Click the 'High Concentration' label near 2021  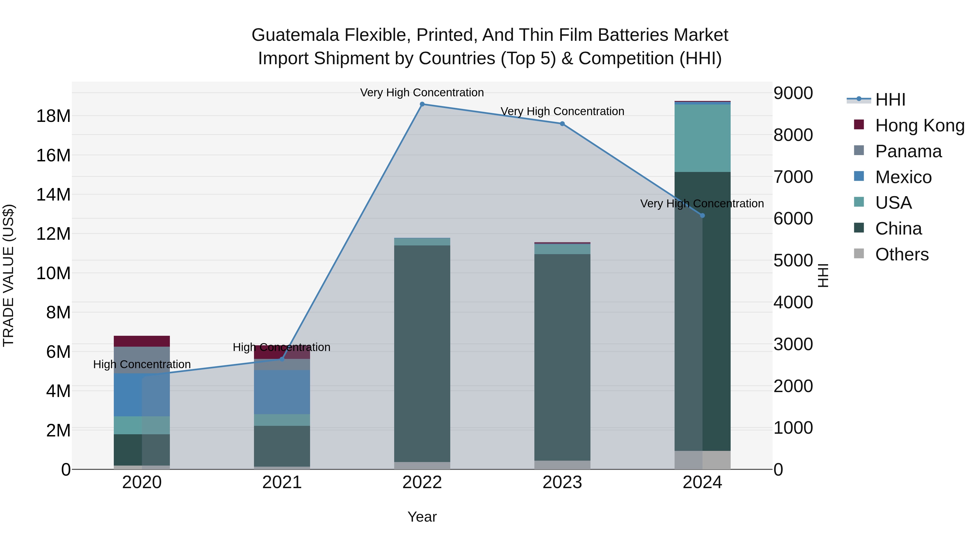coord(281,347)
